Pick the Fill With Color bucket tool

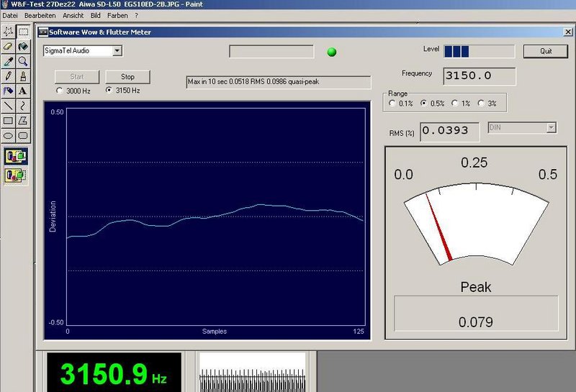coord(23,47)
